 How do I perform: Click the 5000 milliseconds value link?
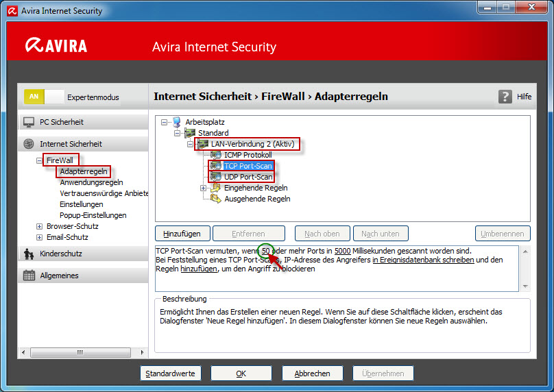342,251
